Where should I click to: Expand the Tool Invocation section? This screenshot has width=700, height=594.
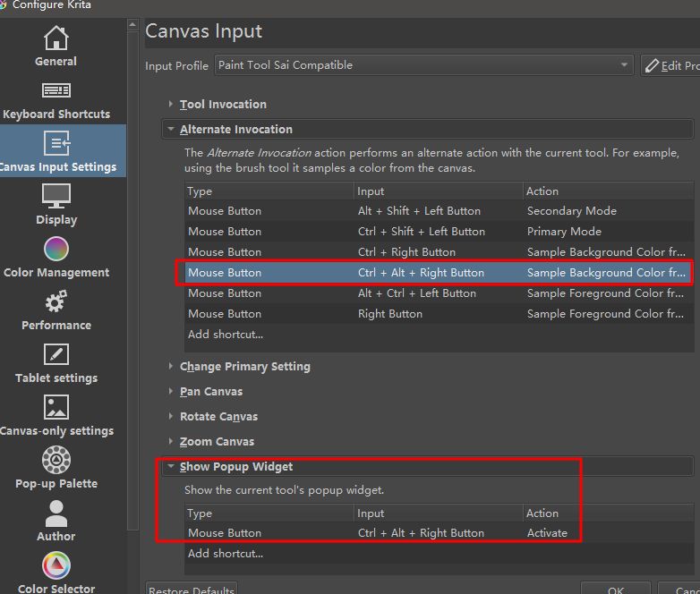[223, 105]
